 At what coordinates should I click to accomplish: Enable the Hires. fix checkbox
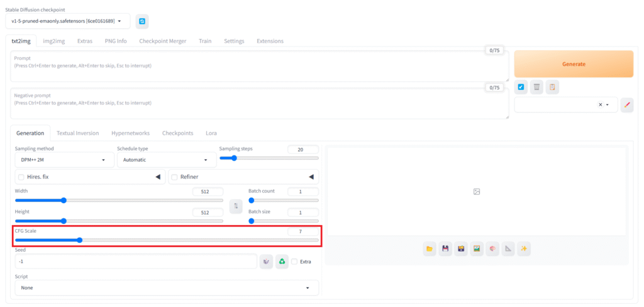(22, 177)
